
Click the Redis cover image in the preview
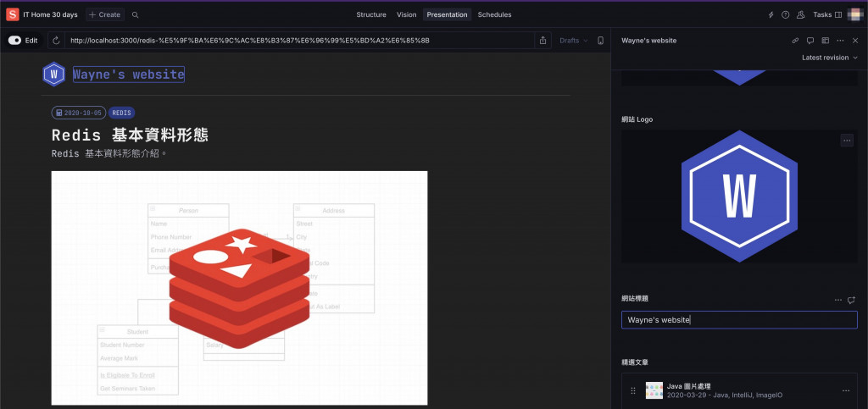point(239,288)
